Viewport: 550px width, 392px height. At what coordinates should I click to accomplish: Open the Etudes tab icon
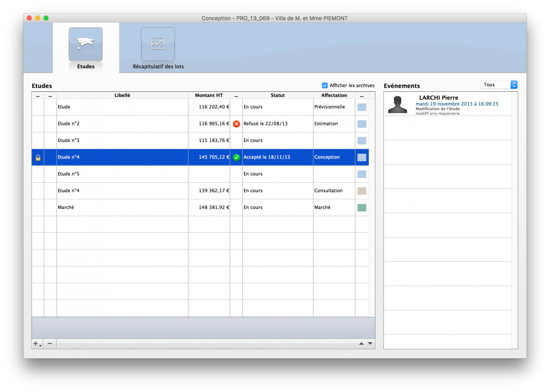tap(85, 44)
